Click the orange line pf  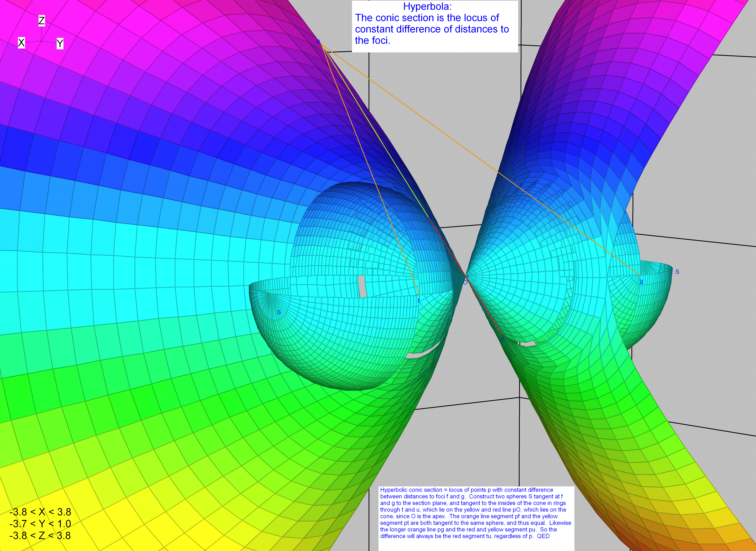[370, 170]
